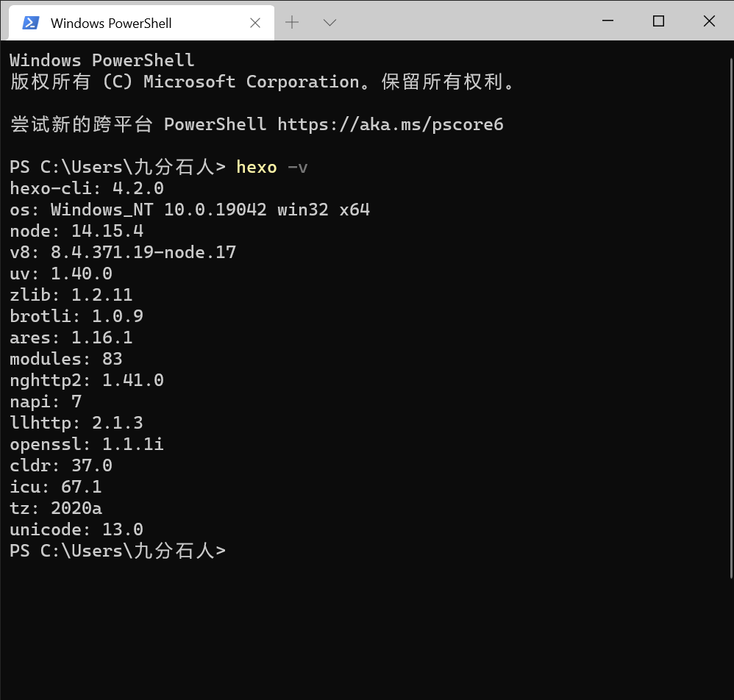Open a new tab with the plus button

292,23
